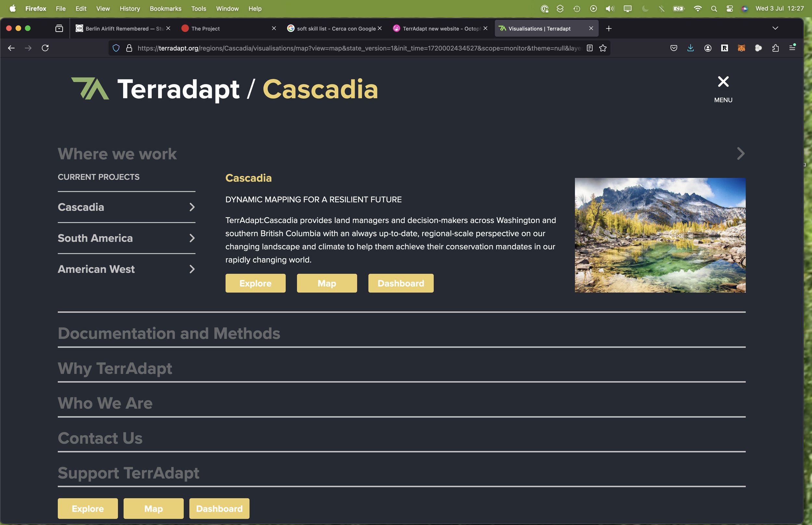Click the yellow Cascadia section heading
812x525 pixels.
(x=248, y=178)
